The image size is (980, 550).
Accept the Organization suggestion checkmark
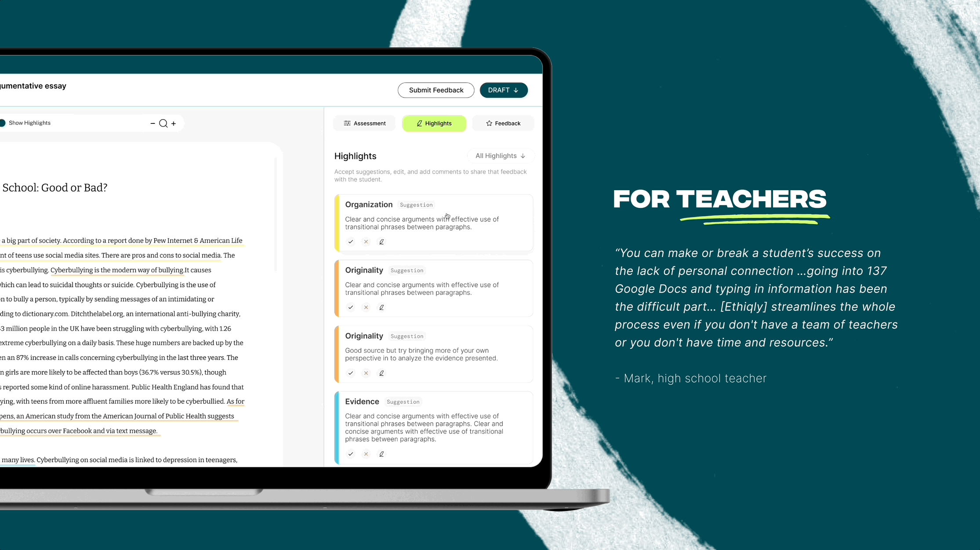pyautogui.click(x=351, y=241)
